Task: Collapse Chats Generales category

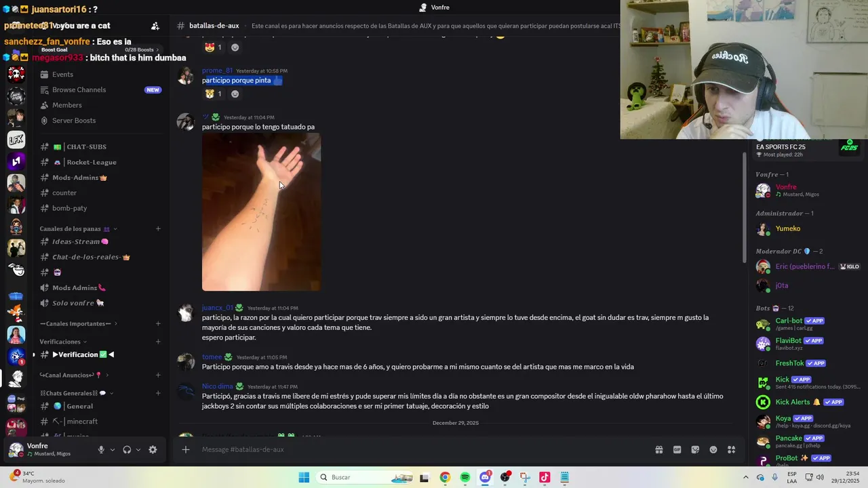Action: click(76, 393)
